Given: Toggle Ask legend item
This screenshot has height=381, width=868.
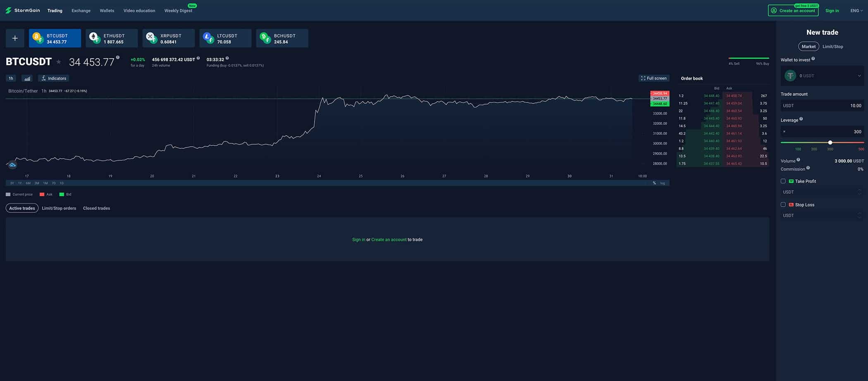Looking at the screenshot, I should pyautogui.click(x=46, y=194).
